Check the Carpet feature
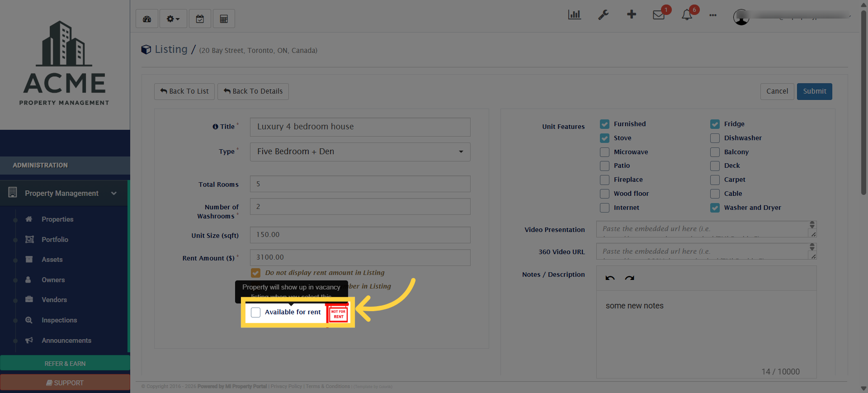Screen dimensions: 868x393 point(715,180)
